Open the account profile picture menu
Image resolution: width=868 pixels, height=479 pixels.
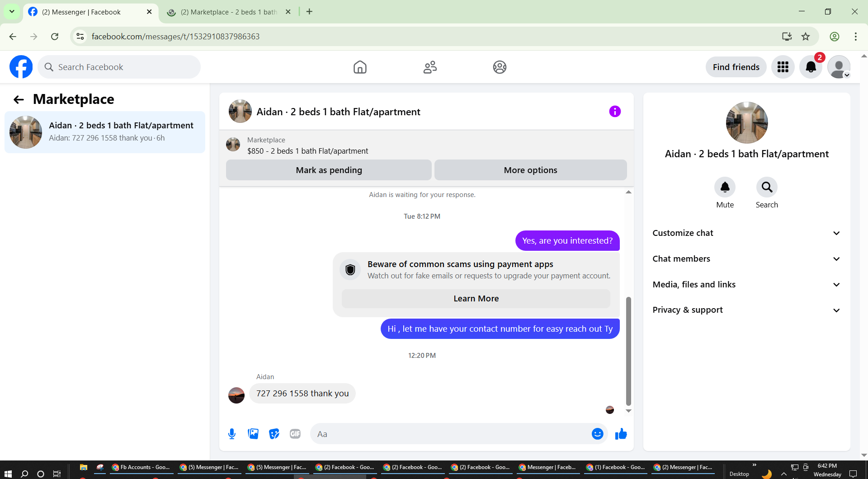pyautogui.click(x=839, y=67)
